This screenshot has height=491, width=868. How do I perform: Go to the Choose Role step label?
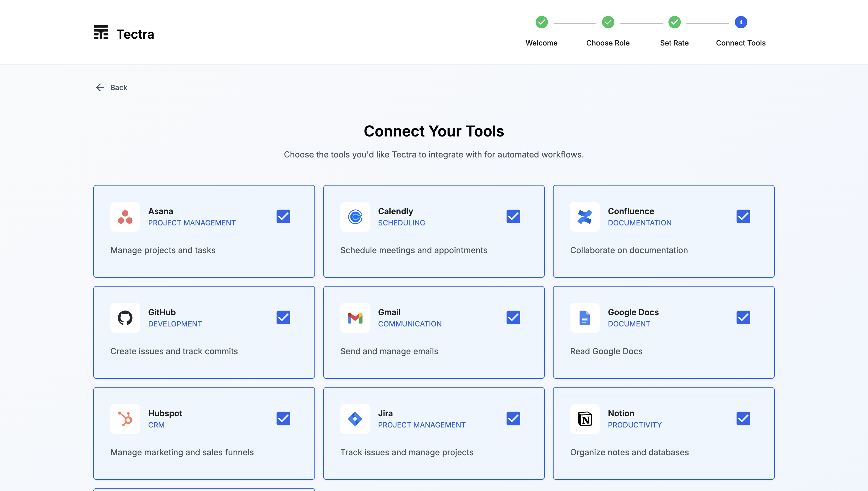click(x=608, y=43)
